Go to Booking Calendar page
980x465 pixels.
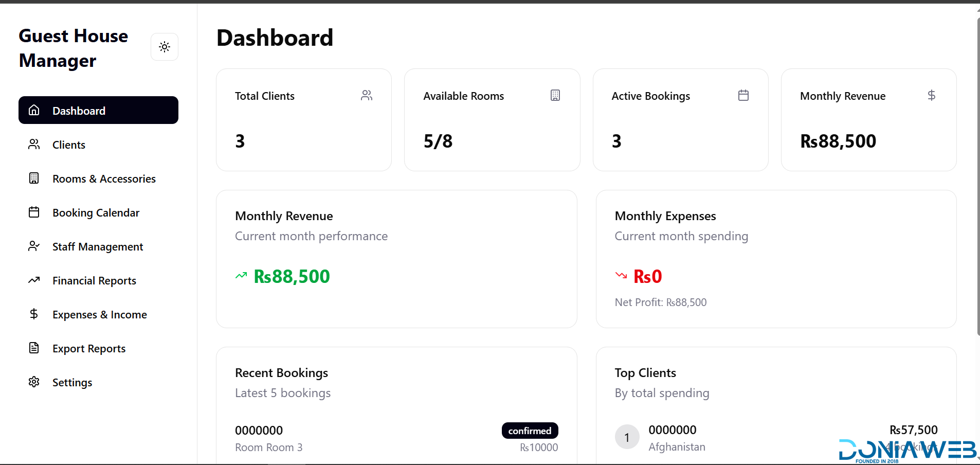click(x=96, y=213)
